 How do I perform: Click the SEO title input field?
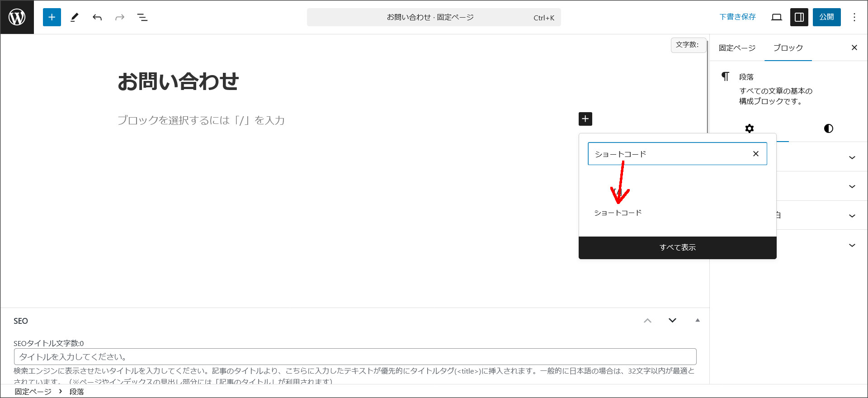pyautogui.click(x=355, y=357)
